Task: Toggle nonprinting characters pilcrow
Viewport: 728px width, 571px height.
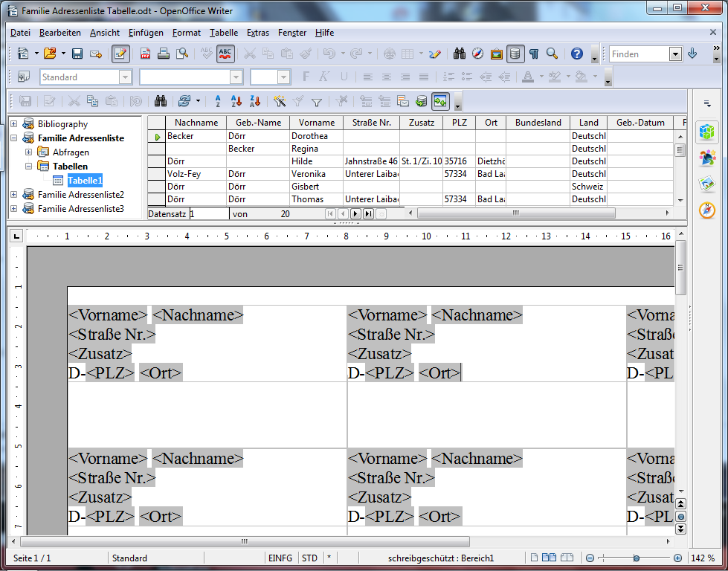Action: (533, 54)
